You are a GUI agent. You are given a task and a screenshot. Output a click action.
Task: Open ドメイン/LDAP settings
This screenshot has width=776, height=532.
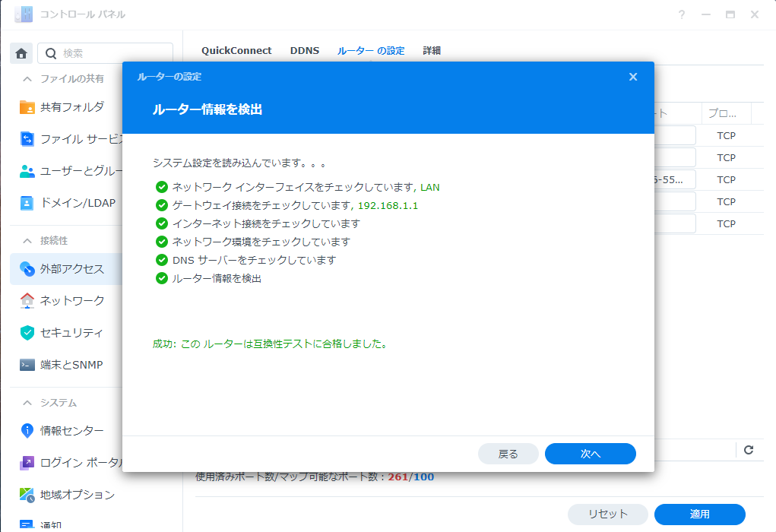click(66, 203)
